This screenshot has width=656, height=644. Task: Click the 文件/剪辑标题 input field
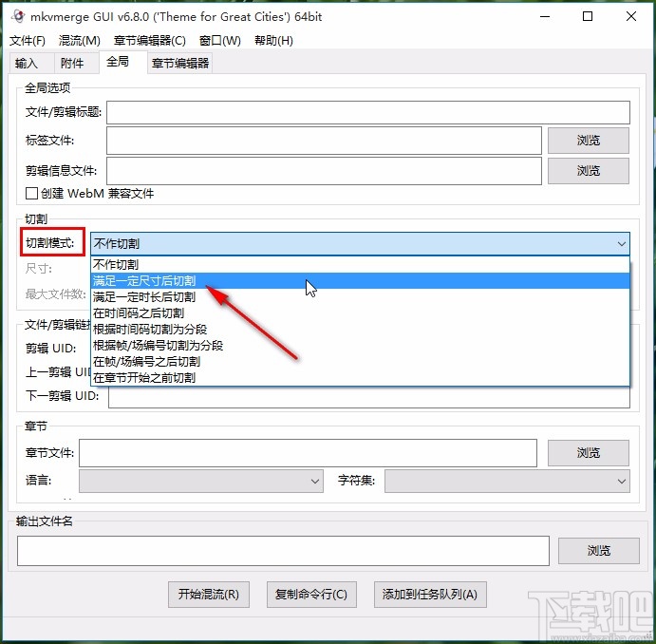click(x=368, y=112)
